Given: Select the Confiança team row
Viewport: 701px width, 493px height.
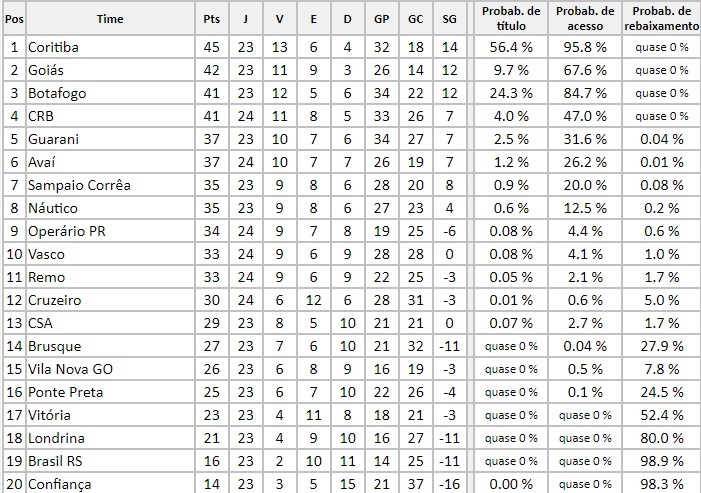Looking at the screenshot, I should pos(59,484).
